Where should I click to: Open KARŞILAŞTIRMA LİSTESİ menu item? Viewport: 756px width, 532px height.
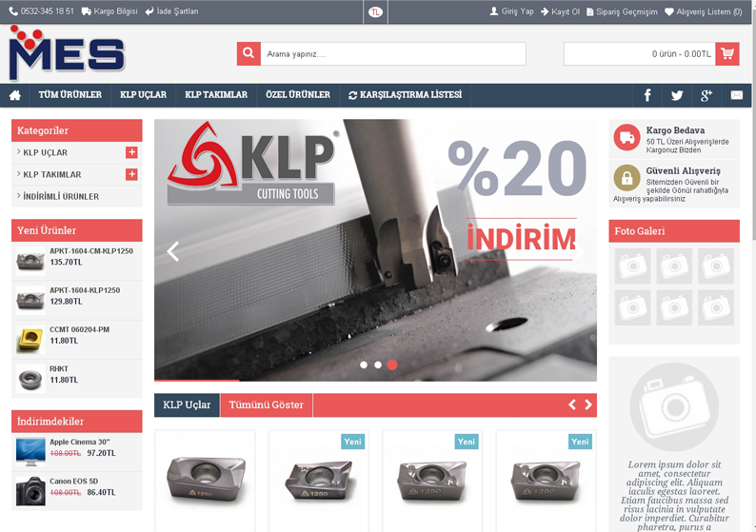[x=405, y=95]
